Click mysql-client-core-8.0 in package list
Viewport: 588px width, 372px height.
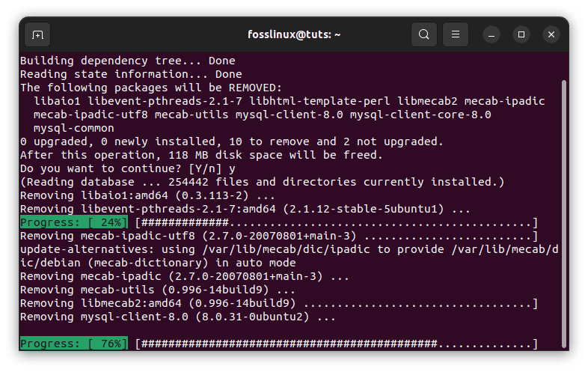420,115
